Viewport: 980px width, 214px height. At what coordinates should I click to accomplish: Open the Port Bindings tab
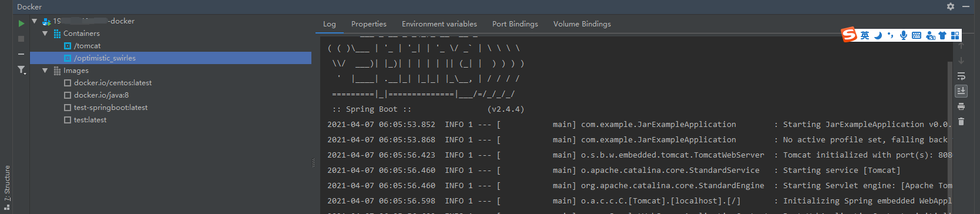coord(515,24)
